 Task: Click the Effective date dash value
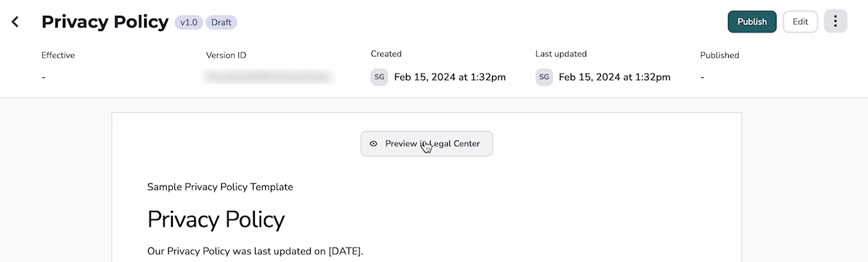[x=43, y=77]
